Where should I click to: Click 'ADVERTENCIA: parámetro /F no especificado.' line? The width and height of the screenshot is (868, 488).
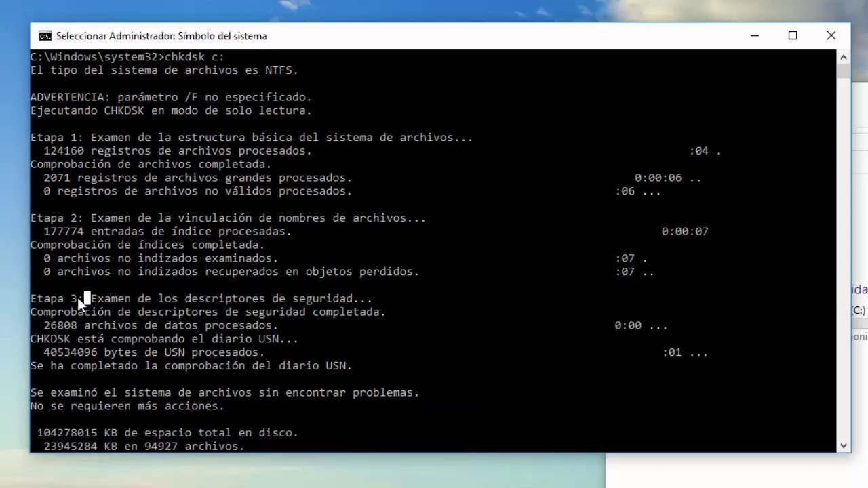[x=171, y=97]
